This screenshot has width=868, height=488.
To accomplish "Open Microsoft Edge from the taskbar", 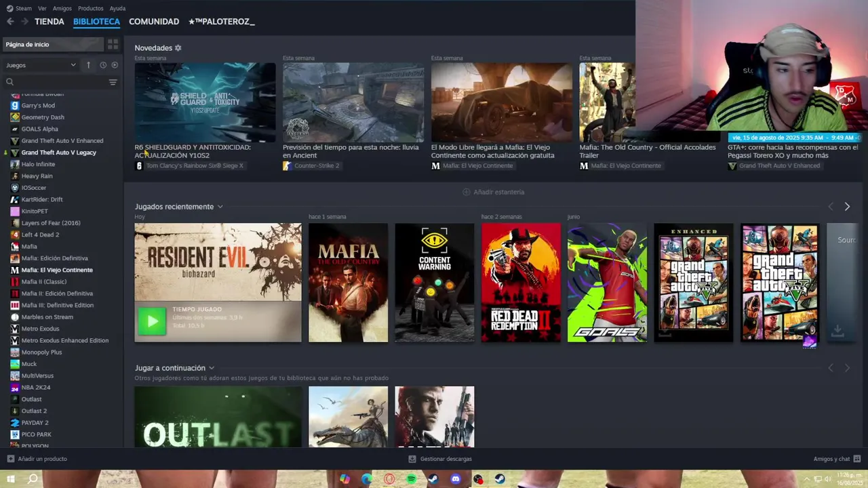I will point(367,479).
